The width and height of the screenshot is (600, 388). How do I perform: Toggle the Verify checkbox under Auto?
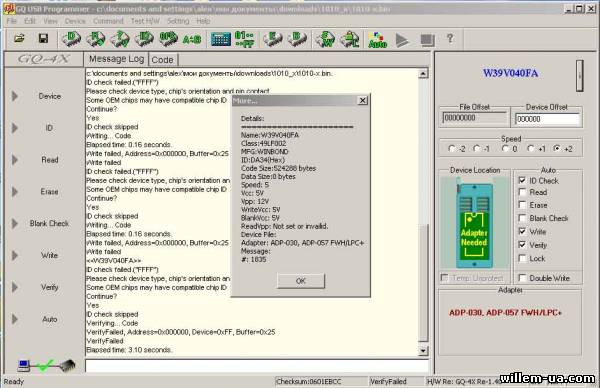tap(522, 245)
